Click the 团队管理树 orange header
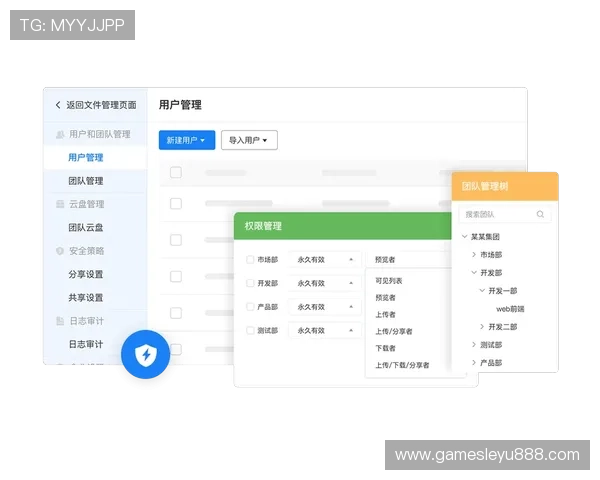Viewport: 600px width, 480px height. [x=505, y=186]
